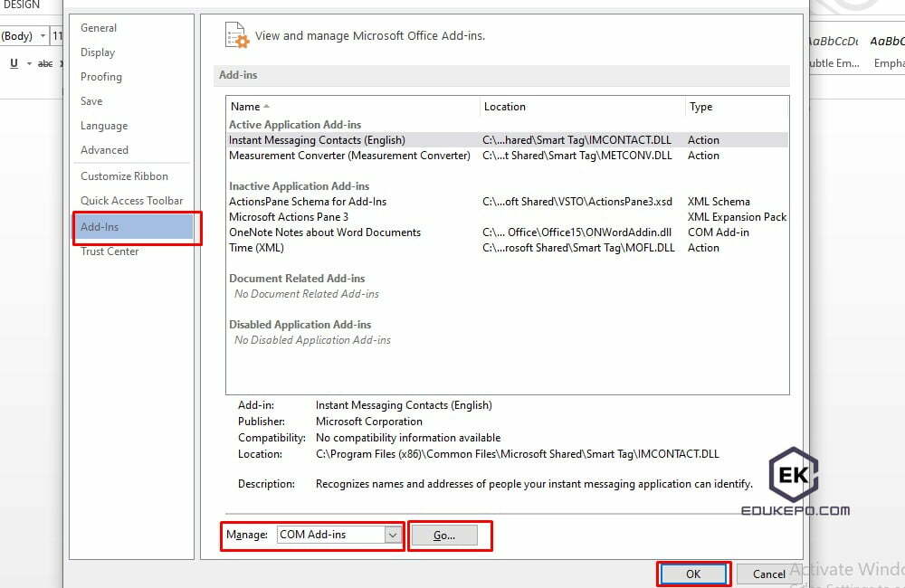Apply strikethrough formatting
The height and width of the screenshot is (588, 905).
pos(45,63)
